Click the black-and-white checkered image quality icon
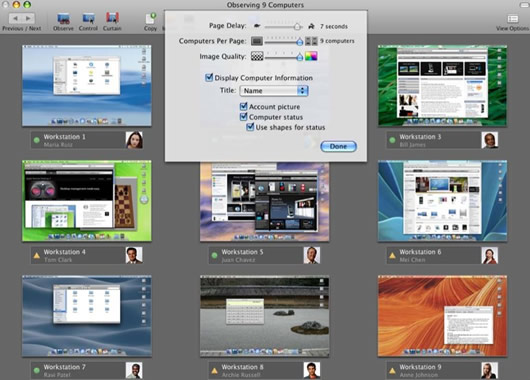This screenshot has width=530, height=380. pos(257,56)
